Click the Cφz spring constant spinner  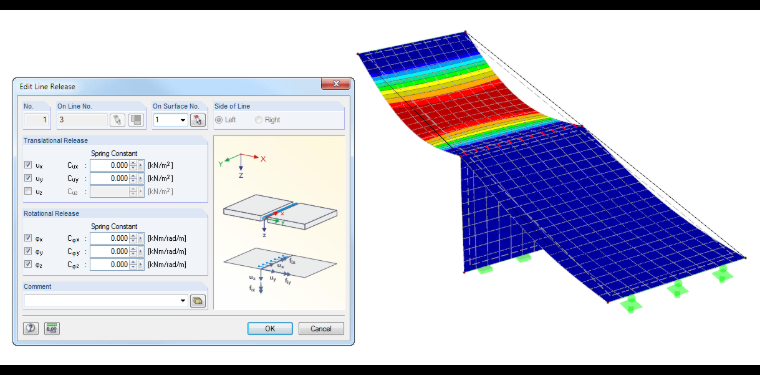tap(133, 265)
